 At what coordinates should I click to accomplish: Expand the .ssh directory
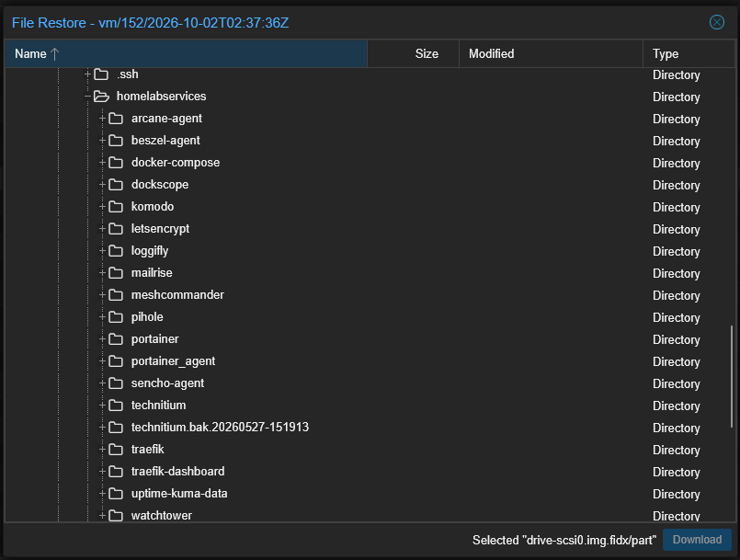click(x=87, y=74)
